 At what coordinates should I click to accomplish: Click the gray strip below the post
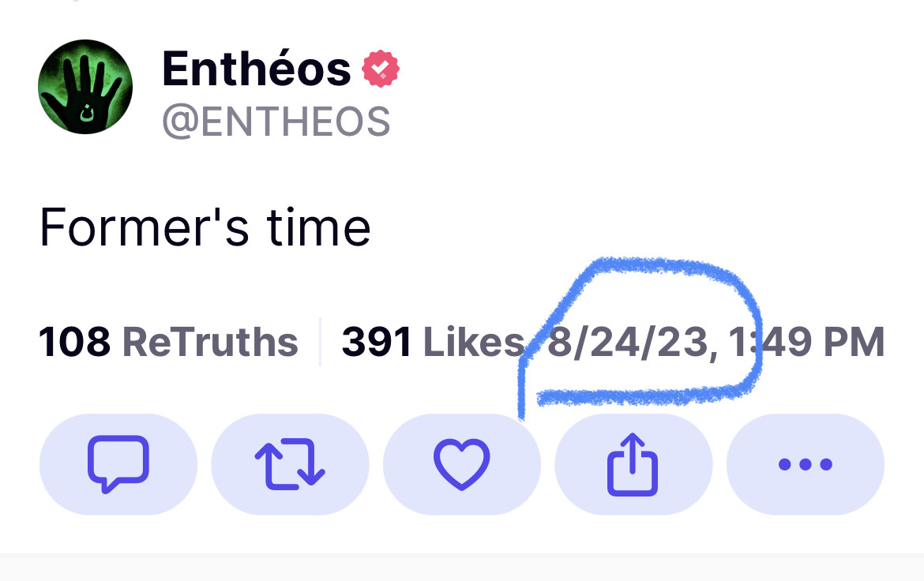coord(462,567)
